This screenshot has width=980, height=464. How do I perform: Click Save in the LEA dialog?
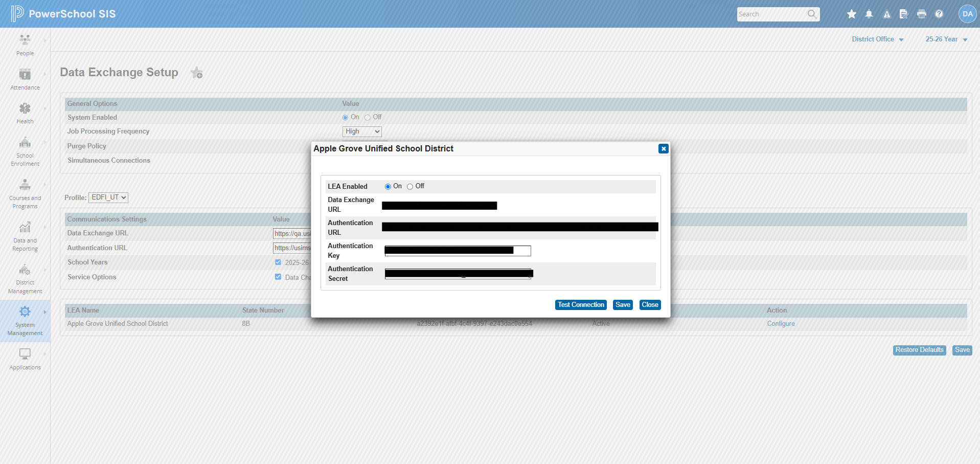(x=623, y=305)
